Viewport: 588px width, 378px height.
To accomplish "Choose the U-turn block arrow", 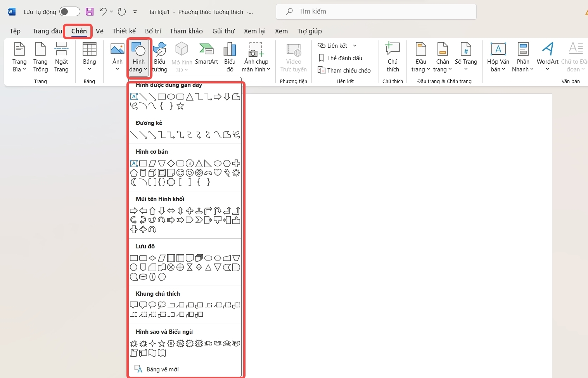I will [x=218, y=211].
